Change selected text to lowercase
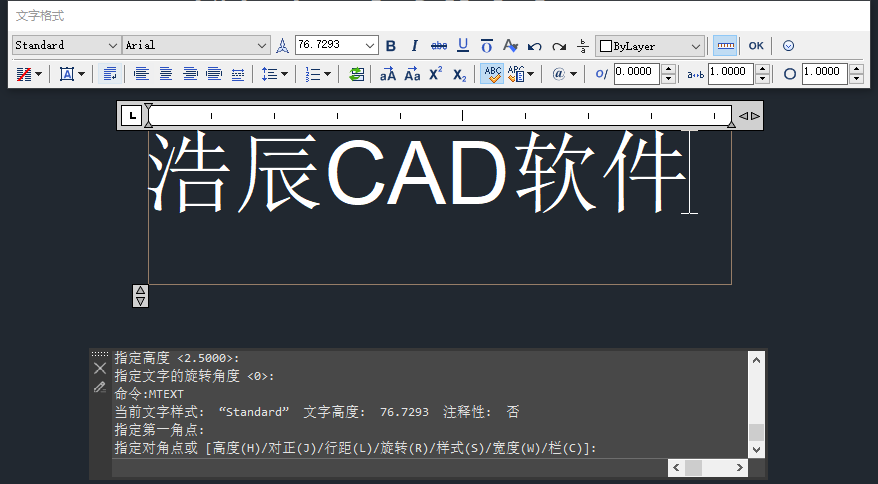The image size is (878, 484). tap(412, 74)
